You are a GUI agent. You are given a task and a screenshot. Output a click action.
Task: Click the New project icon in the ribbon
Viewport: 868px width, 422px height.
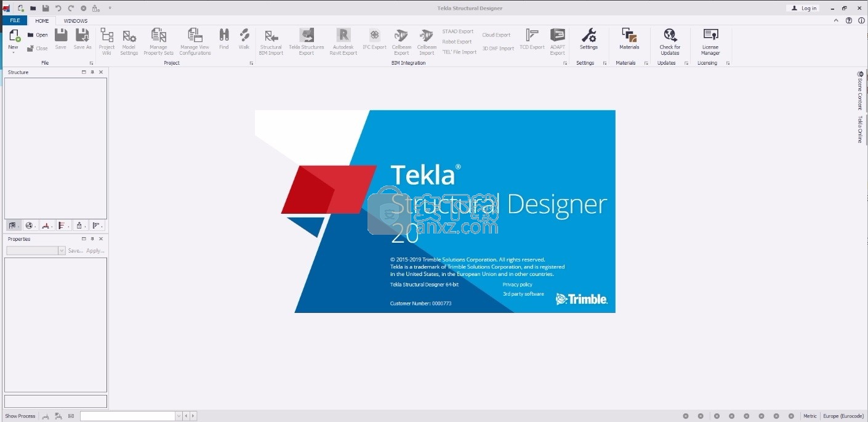tap(14, 37)
